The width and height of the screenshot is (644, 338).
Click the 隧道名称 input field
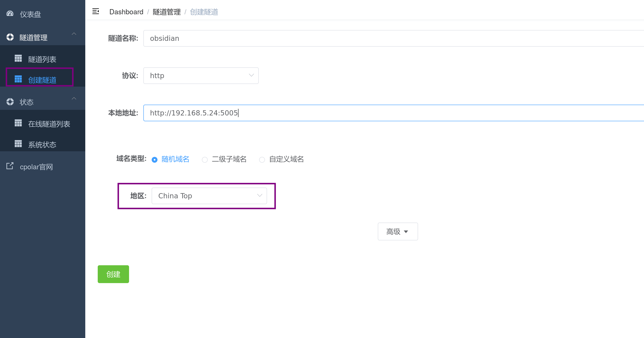(x=375, y=39)
